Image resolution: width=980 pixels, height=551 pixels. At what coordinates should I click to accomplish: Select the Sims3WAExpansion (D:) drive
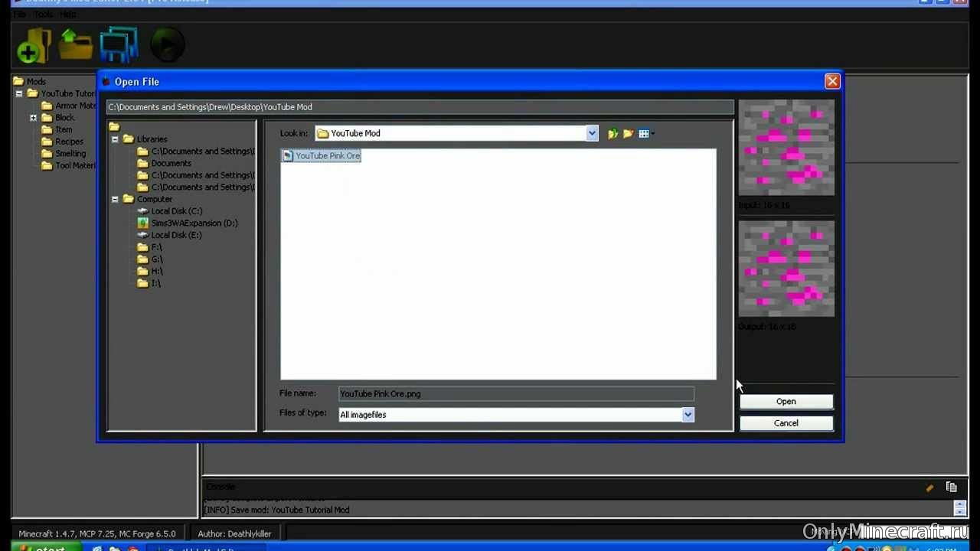(194, 223)
